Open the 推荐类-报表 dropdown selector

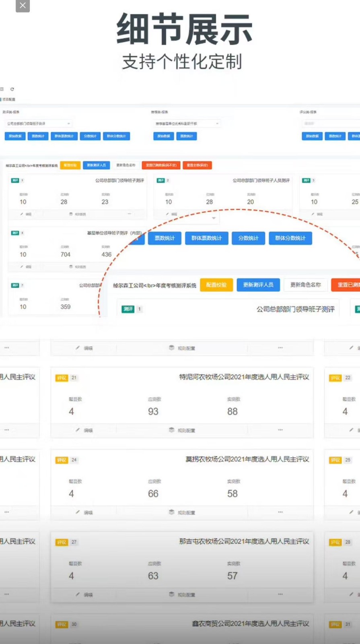click(187, 124)
